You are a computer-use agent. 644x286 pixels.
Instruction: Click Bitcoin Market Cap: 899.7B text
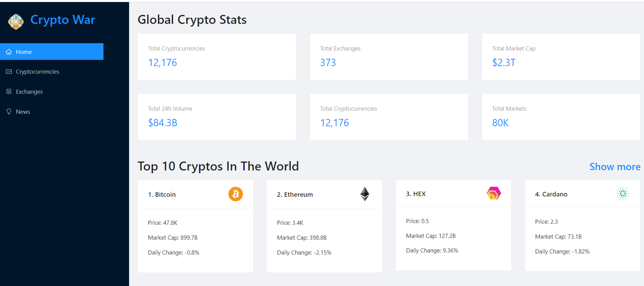pyautogui.click(x=173, y=238)
